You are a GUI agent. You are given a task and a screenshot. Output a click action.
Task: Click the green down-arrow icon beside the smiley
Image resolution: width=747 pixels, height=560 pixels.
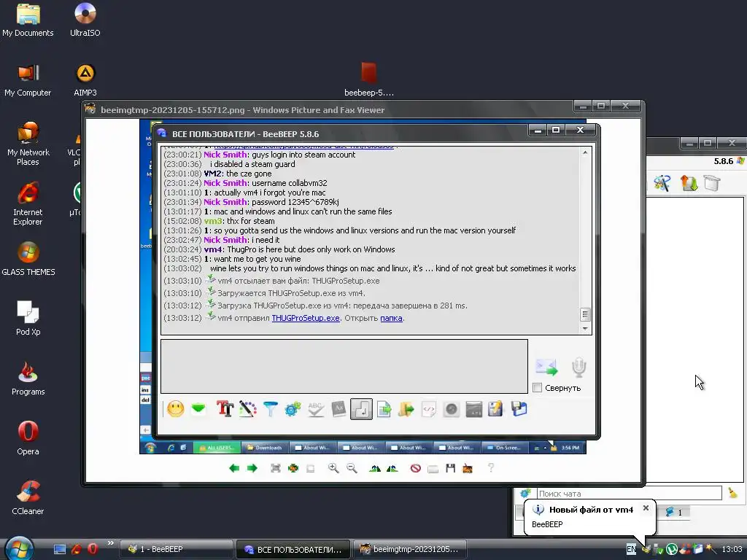click(x=198, y=408)
